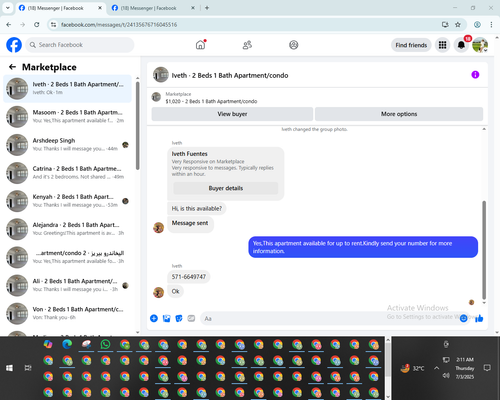
Task: Open the account profile picture menu
Action: pyautogui.click(x=480, y=45)
